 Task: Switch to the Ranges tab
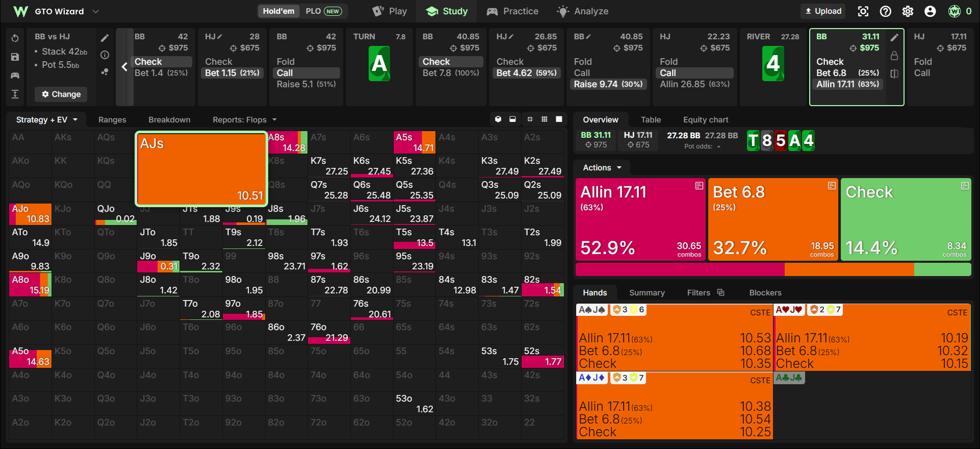(112, 120)
